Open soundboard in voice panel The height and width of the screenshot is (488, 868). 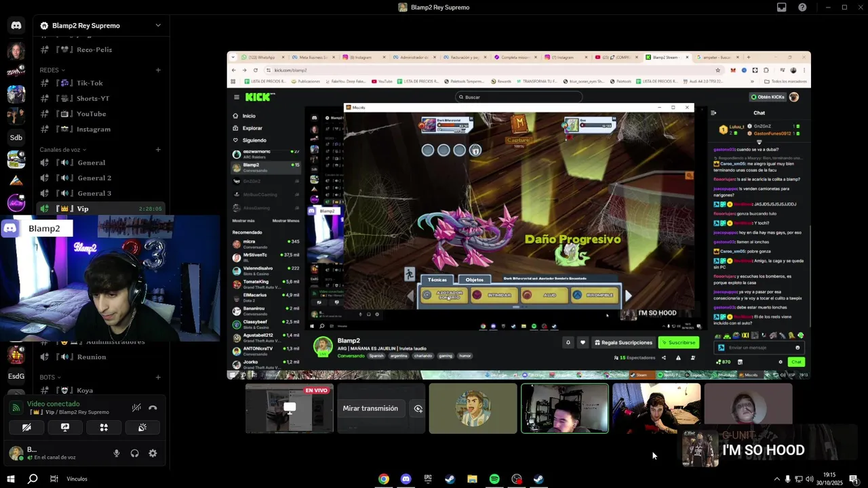(142, 428)
